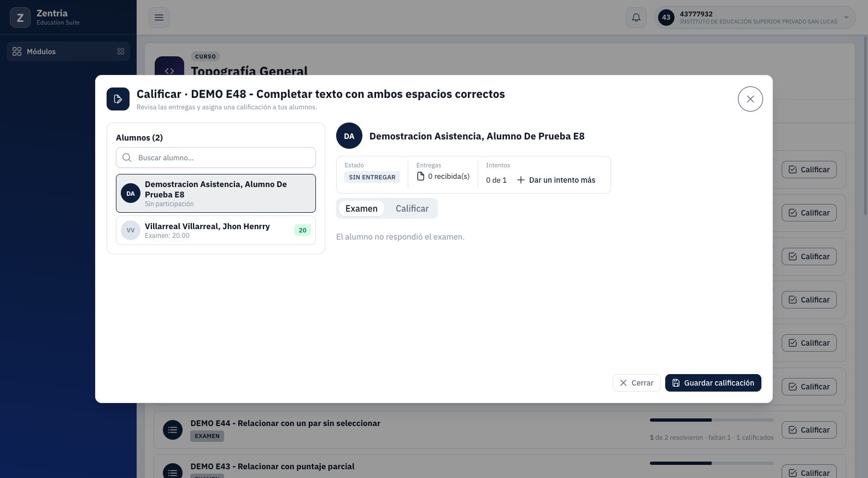This screenshot has height=478, width=868.
Task: Click the grading edit icon in dialog header
Action: click(118, 99)
